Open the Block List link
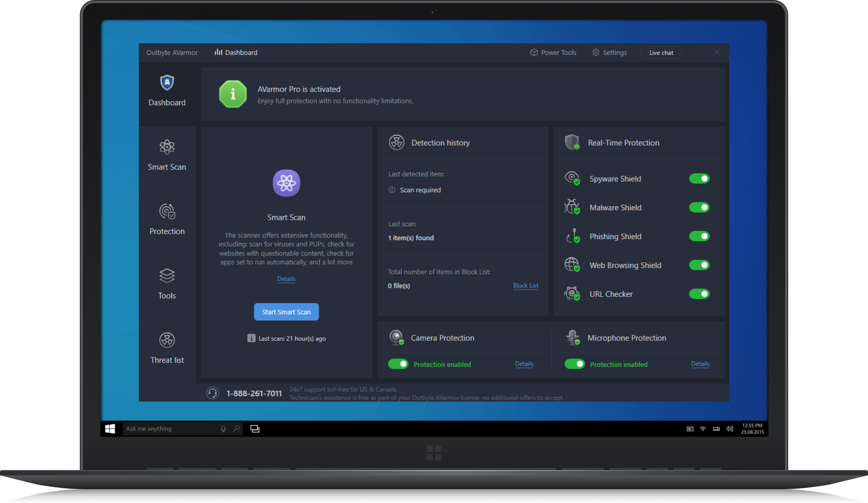The width and height of the screenshot is (868, 503). pyautogui.click(x=525, y=285)
